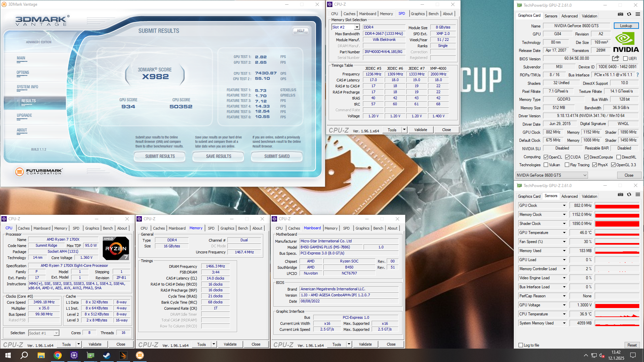Click the camera icon in GPU-Z Sensors window
Image resolution: width=644 pixels, height=362 pixels.
point(621,195)
